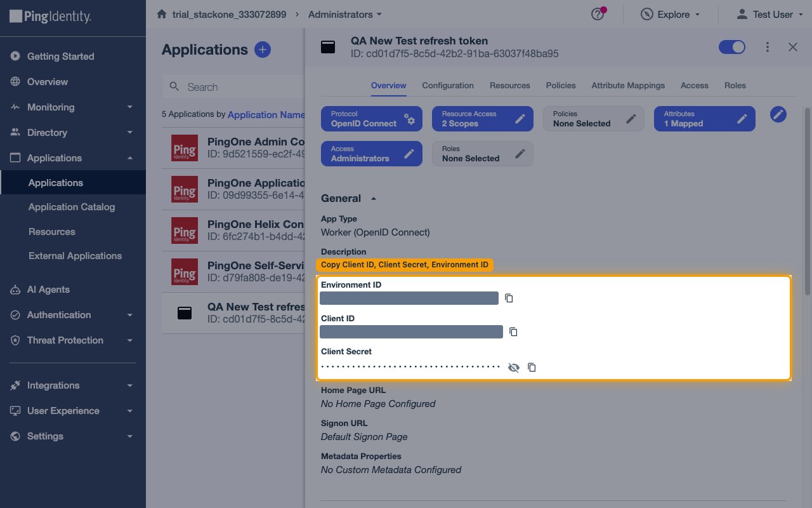Open the three-dot options menu

pos(768,47)
